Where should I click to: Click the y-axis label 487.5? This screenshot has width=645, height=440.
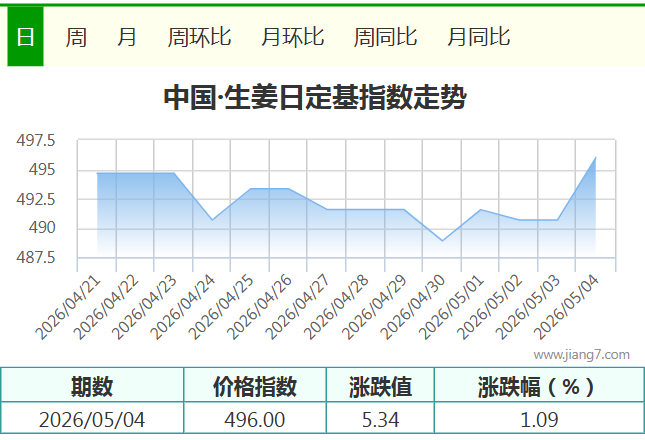tap(35, 257)
